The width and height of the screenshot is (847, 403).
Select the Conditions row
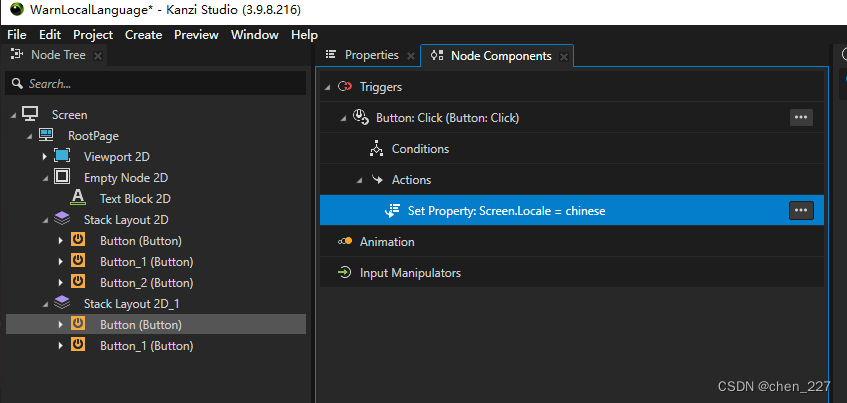click(572, 149)
